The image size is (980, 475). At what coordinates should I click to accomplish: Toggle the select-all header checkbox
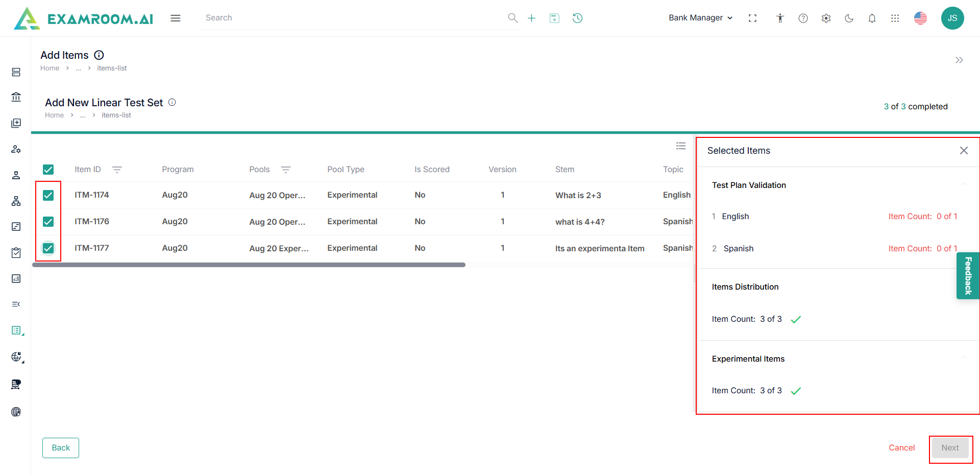click(48, 170)
